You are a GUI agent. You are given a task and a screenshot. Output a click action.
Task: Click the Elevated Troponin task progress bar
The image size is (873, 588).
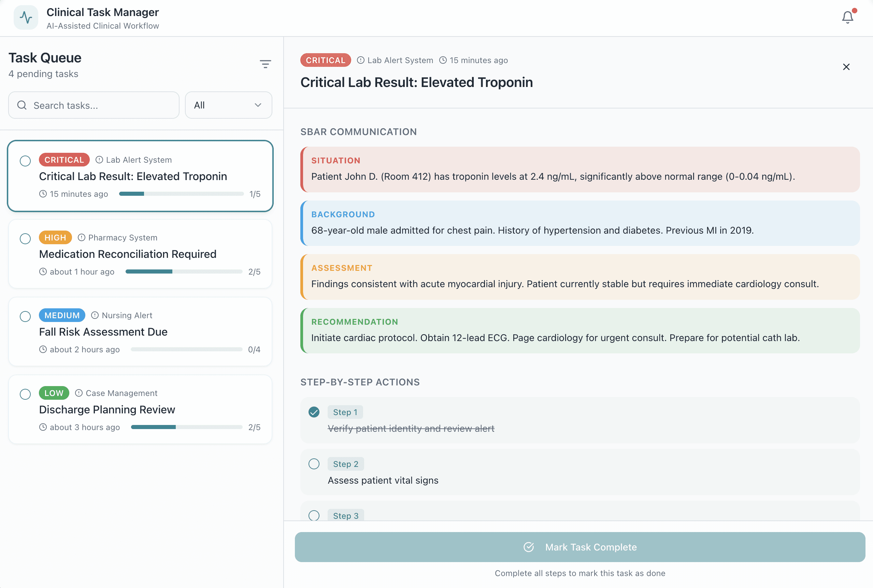tap(181, 194)
